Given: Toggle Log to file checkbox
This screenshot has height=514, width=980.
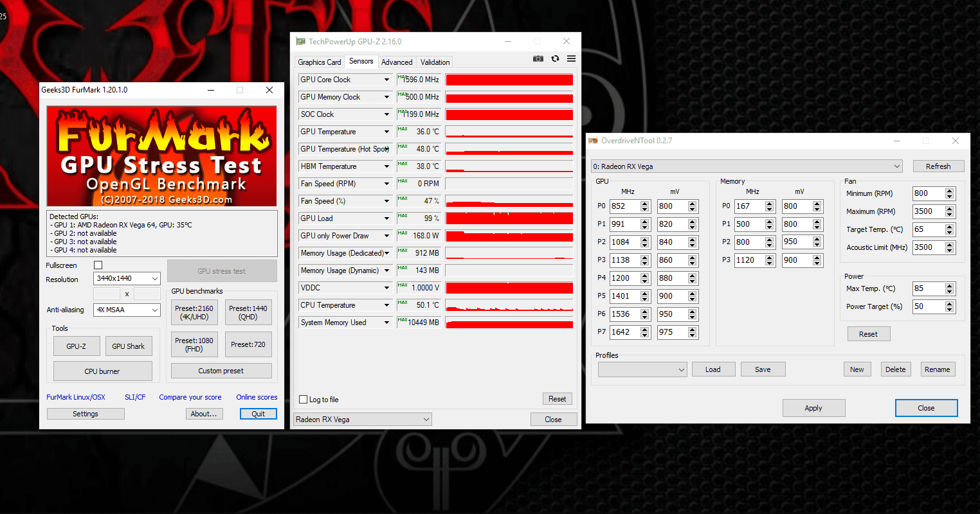Looking at the screenshot, I should (304, 400).
